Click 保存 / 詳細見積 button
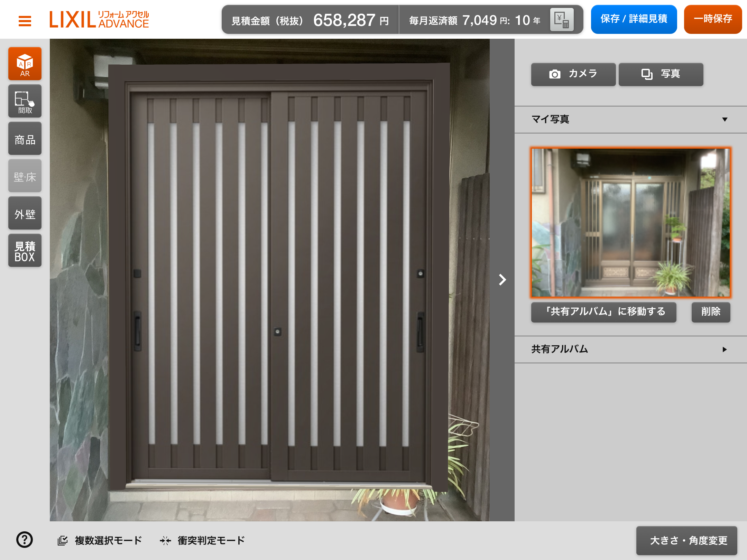Viewport: 747px width, 560px height. click(x=634, y=19)
